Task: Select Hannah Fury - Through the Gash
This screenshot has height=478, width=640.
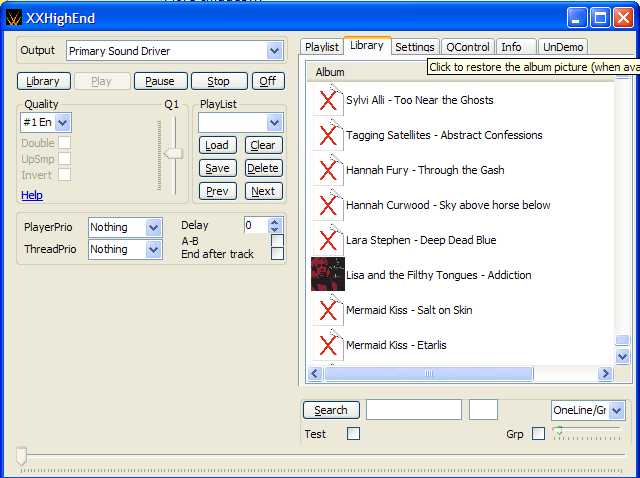Action: (x=425, y=170)
